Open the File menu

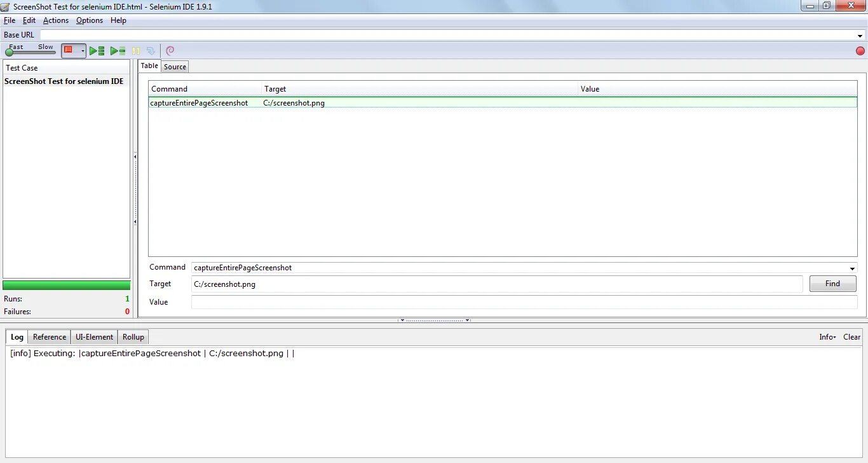tap(10, 20)
